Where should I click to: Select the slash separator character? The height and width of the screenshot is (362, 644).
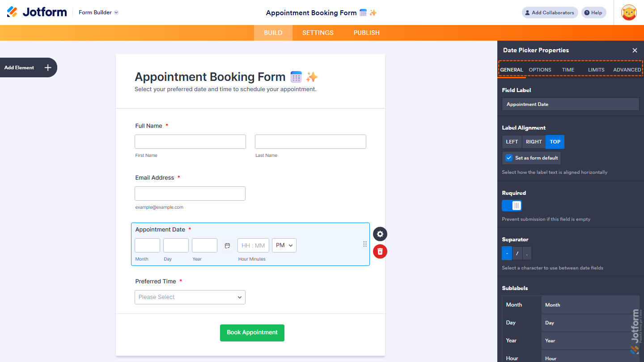coord(517,253)
